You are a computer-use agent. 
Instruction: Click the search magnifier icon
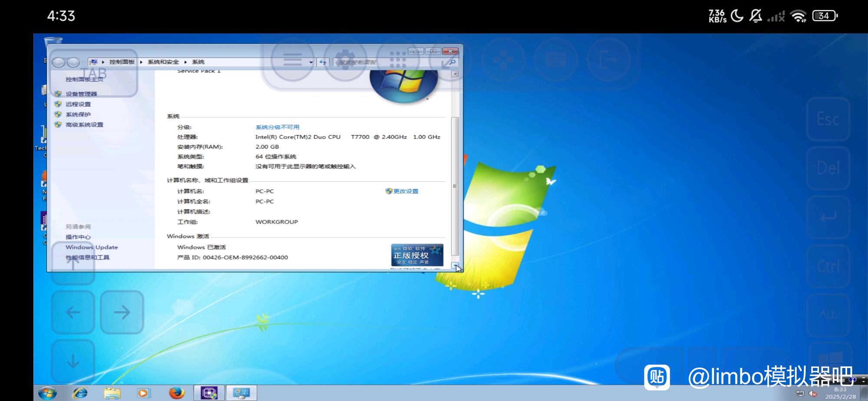point(452,62)
